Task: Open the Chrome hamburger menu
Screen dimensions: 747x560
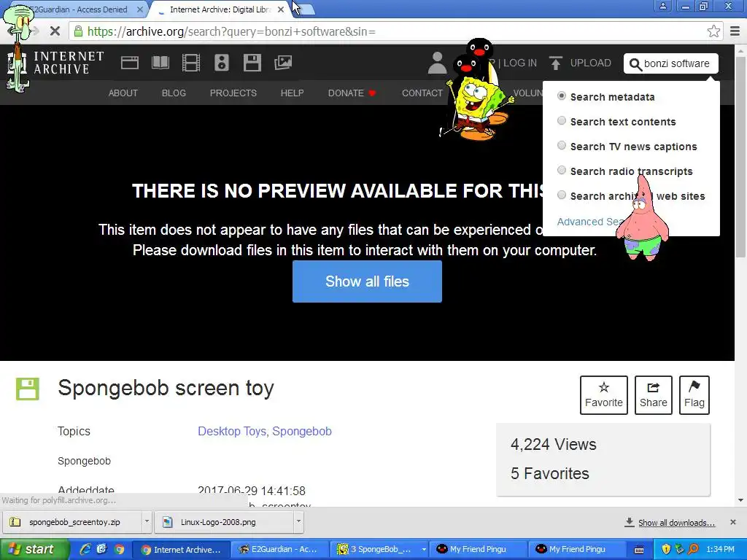Action: 735,31
